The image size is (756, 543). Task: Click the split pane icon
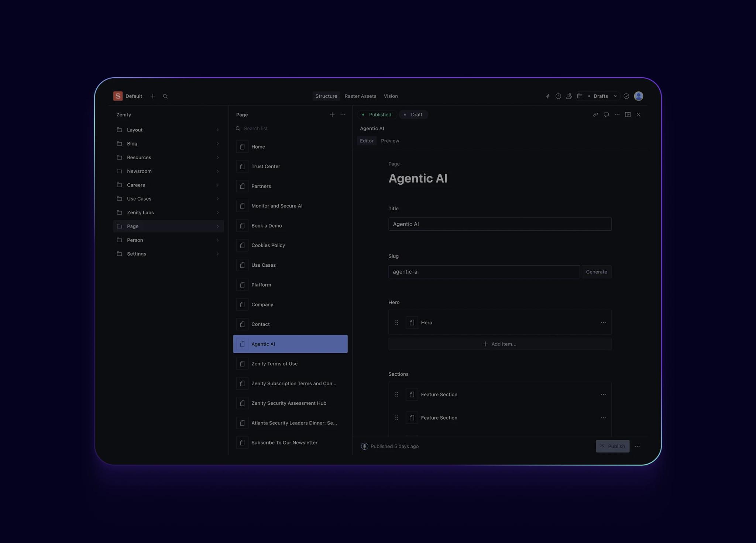click(628, 115)
